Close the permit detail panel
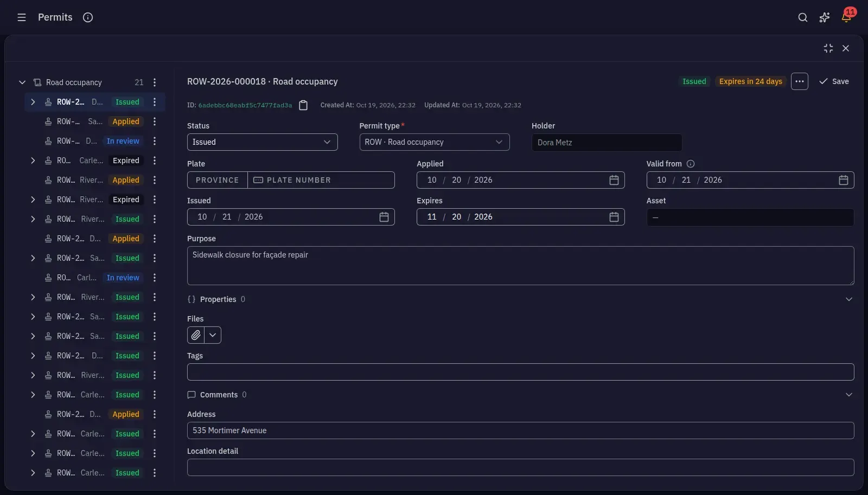This screenshot has height=495, width=868. (846, 48)
